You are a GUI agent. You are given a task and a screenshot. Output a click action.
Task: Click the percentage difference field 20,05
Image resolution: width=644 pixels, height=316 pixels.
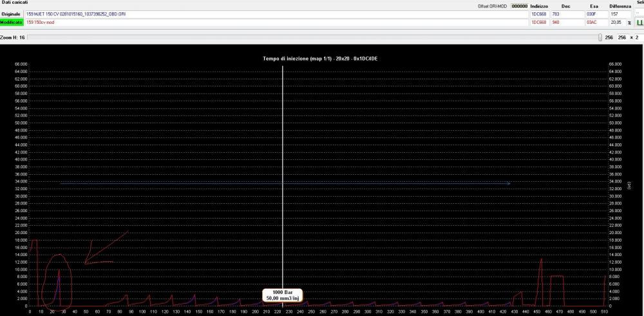pyautogui.click(x=616, y=22)
